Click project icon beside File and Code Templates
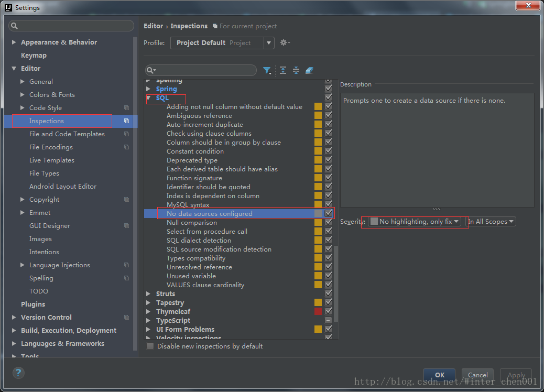Screen dimensions: 544x392 [127, 134]
